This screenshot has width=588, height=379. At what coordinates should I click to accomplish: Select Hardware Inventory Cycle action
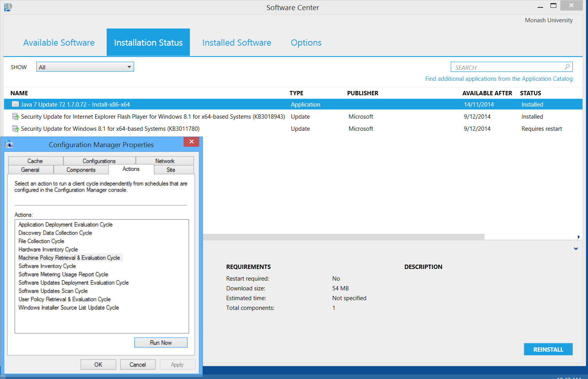[x=48, y=249]
